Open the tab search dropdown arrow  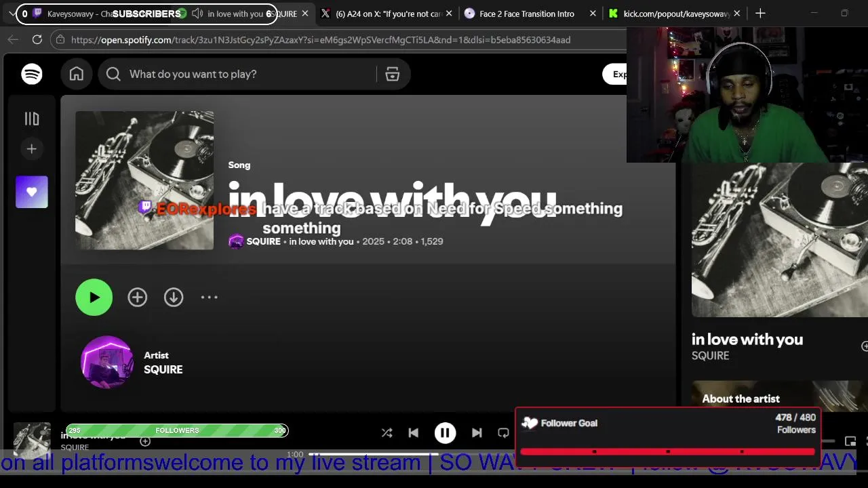tap(12, 14)
